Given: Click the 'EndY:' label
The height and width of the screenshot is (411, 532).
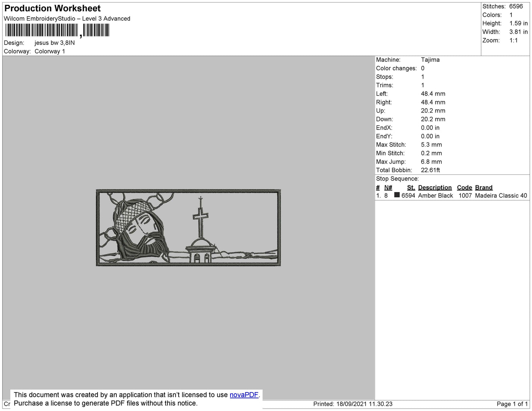Looking at the screenshot, I should pyautogui.click(x=384, y=136).
